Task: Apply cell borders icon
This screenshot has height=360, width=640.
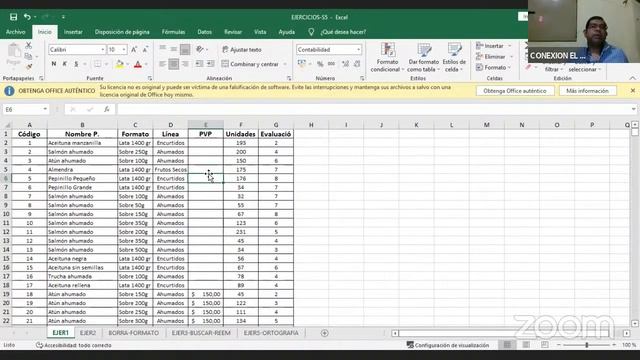Action: [x=98, y=64]
